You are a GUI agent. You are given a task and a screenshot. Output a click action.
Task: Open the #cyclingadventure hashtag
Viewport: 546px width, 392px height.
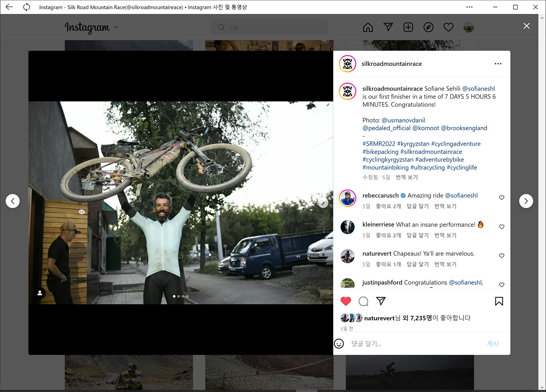456,144
